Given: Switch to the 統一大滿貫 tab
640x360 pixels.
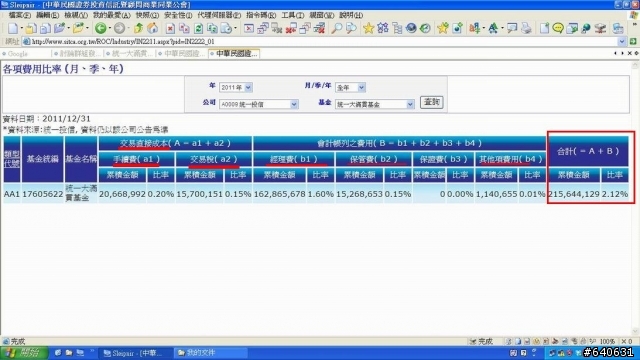Looking at the screenshot, I should (x=130, y=53).
